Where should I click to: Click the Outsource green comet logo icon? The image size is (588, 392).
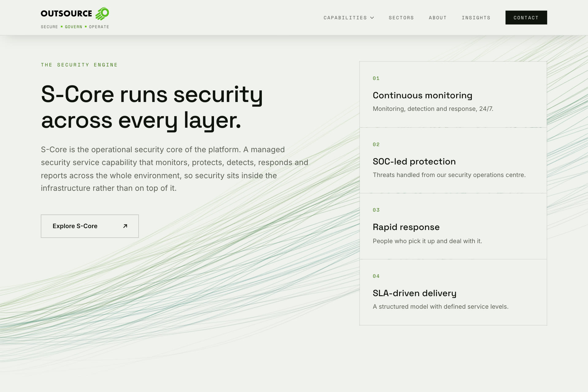(x=102, y=14)
